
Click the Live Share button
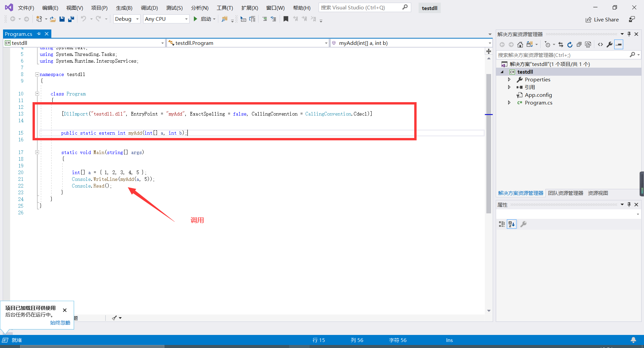click(602, 19)
